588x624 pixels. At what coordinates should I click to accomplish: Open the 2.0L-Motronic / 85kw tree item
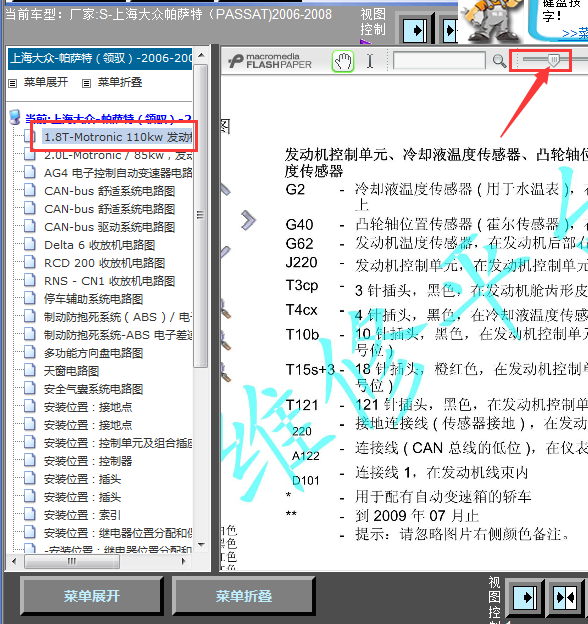click(x=118, y=155)
